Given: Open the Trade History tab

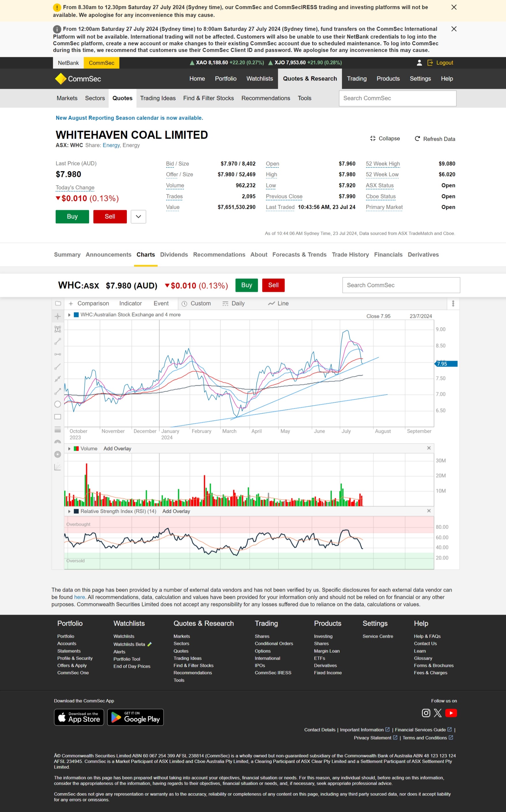Looking at the screenshot, I should [x=350, y=255].
